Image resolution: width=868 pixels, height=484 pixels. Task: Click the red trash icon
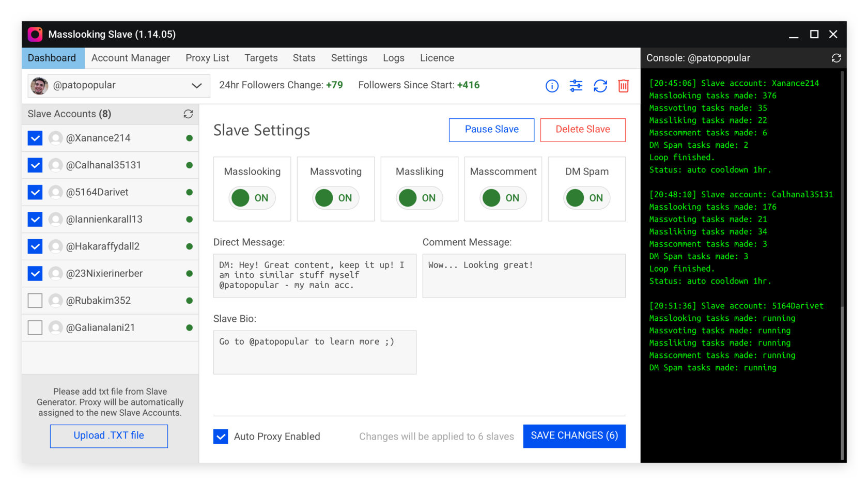624,86
